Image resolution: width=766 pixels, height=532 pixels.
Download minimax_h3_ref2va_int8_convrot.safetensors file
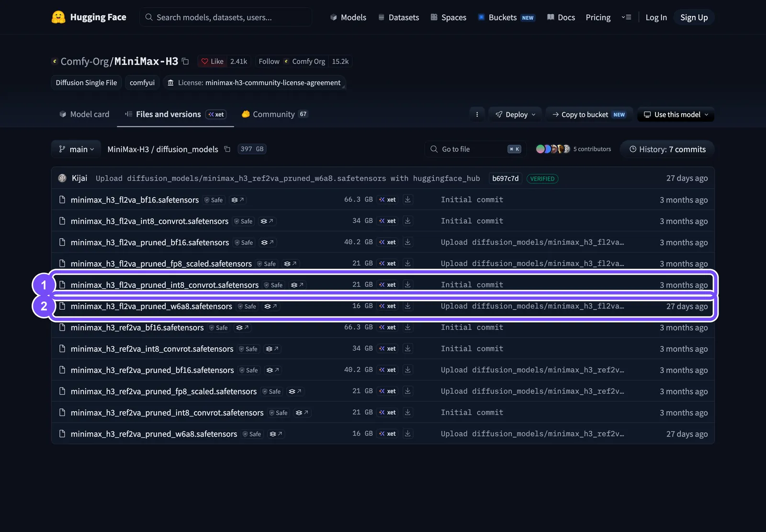pos(407,349)
